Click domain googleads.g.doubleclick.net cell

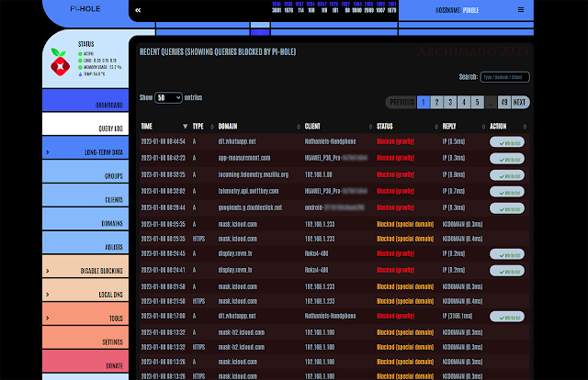click(x=250, y=207)
